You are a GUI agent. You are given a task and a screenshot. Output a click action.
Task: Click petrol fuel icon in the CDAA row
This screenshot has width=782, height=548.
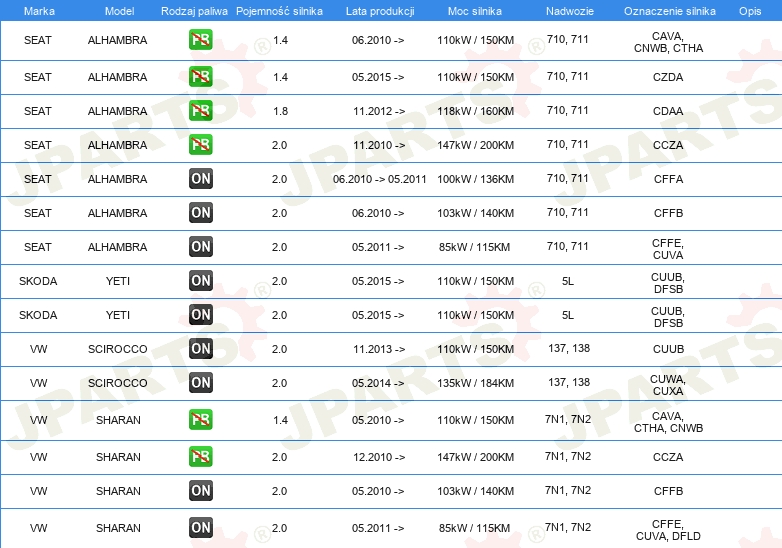[200, 111]
